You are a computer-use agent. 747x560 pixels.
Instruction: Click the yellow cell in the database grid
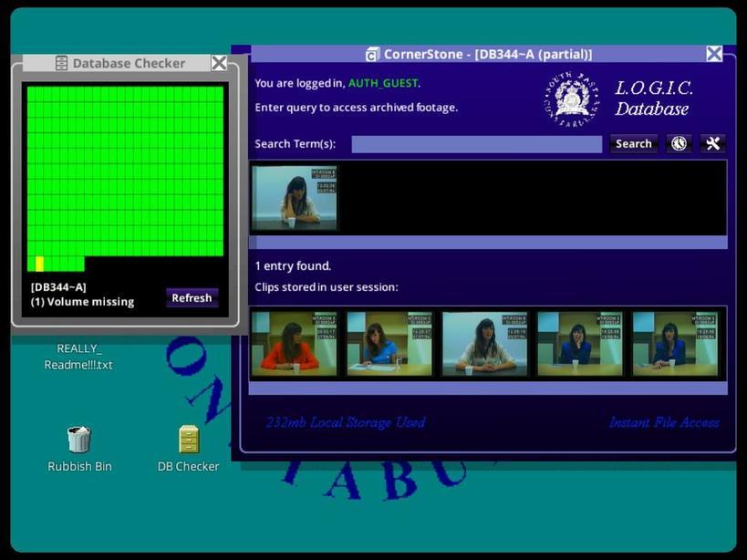(39, 264)
